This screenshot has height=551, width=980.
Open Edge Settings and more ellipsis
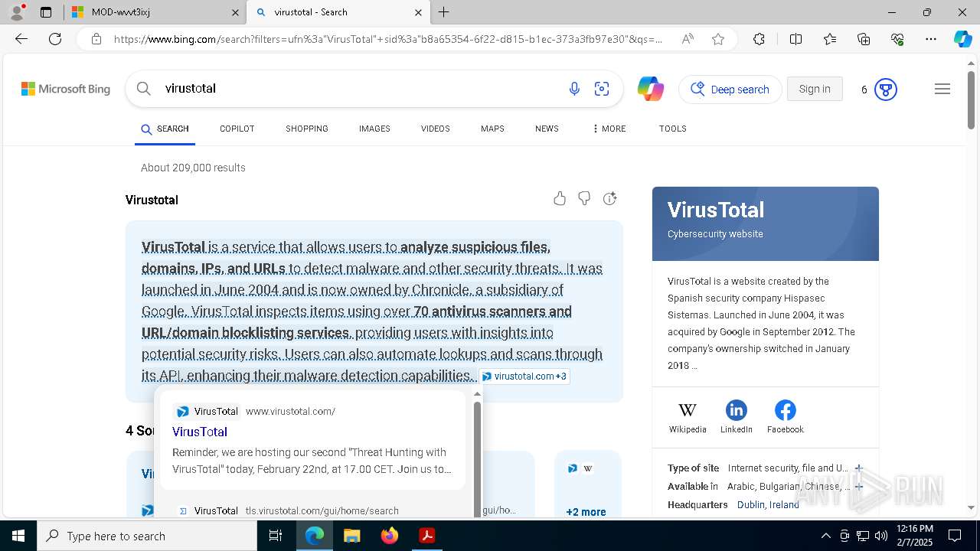(x=931, y=39)
